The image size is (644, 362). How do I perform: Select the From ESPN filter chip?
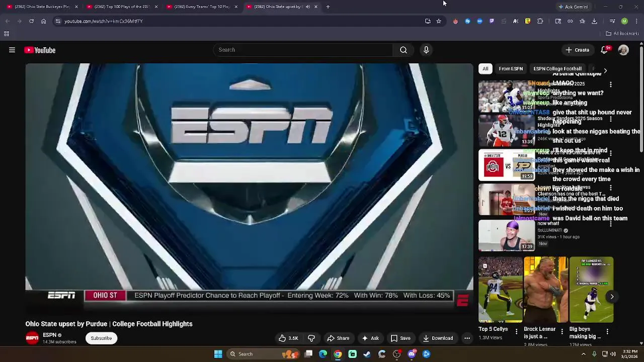pos(511,69)
